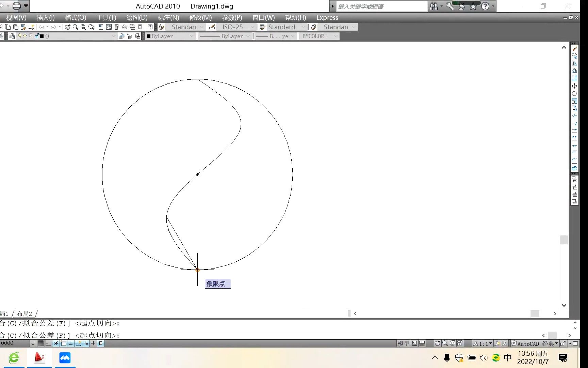Switch to the 布局2 layout tab
This screenshot has height=368, width=588.
coord(24,313)
